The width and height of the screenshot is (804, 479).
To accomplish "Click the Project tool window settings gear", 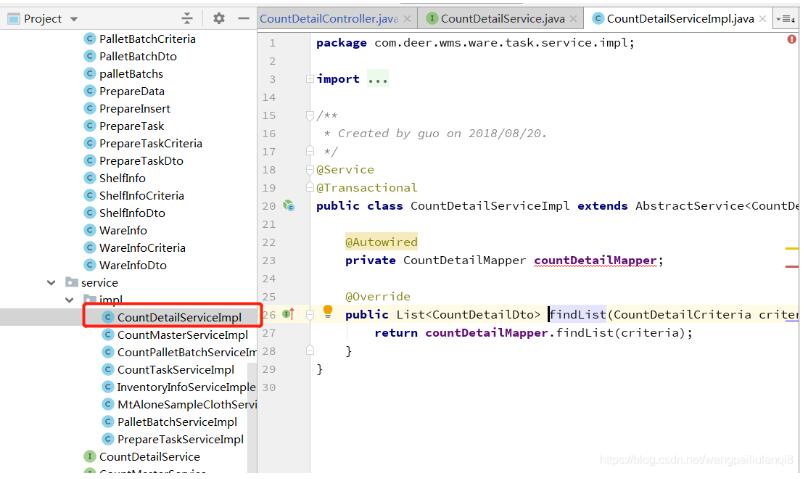I will (x=219, y=19).
